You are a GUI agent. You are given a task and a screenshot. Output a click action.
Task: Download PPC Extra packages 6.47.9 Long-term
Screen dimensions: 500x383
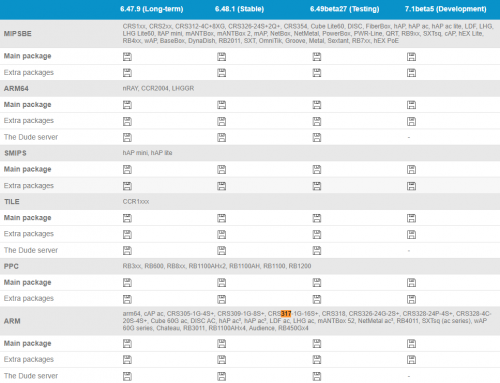(127, 299)
